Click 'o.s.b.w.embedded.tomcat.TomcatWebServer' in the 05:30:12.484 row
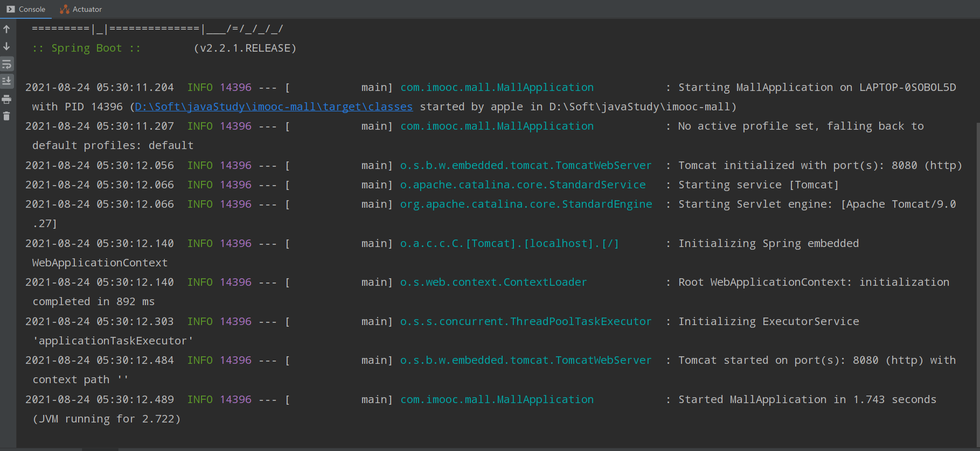Screen dimensions: 980x451 (525, 360)
